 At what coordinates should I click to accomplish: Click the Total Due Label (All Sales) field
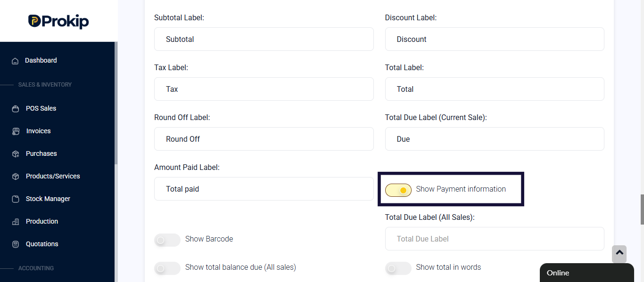[x=495, y=239]
